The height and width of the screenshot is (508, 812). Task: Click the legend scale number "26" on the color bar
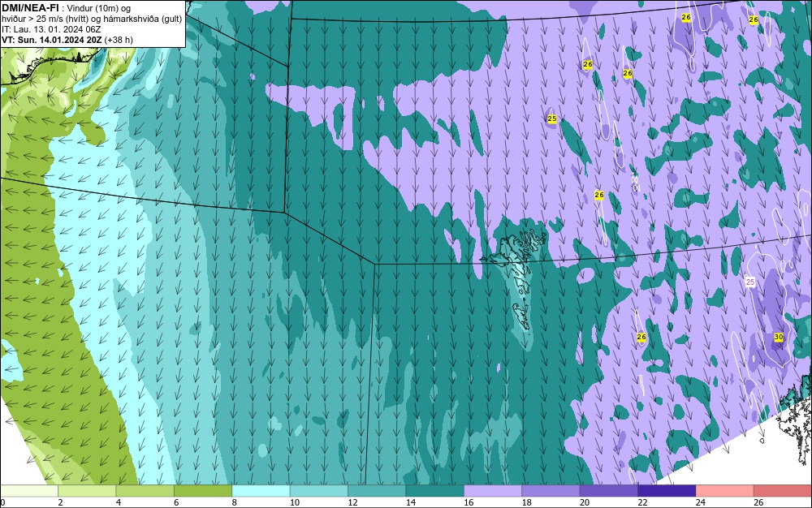[758, 502]
